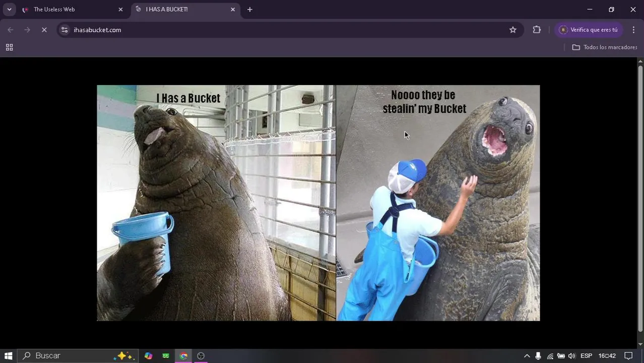Click Verifica que eres tú profile button

pos(588,30)
